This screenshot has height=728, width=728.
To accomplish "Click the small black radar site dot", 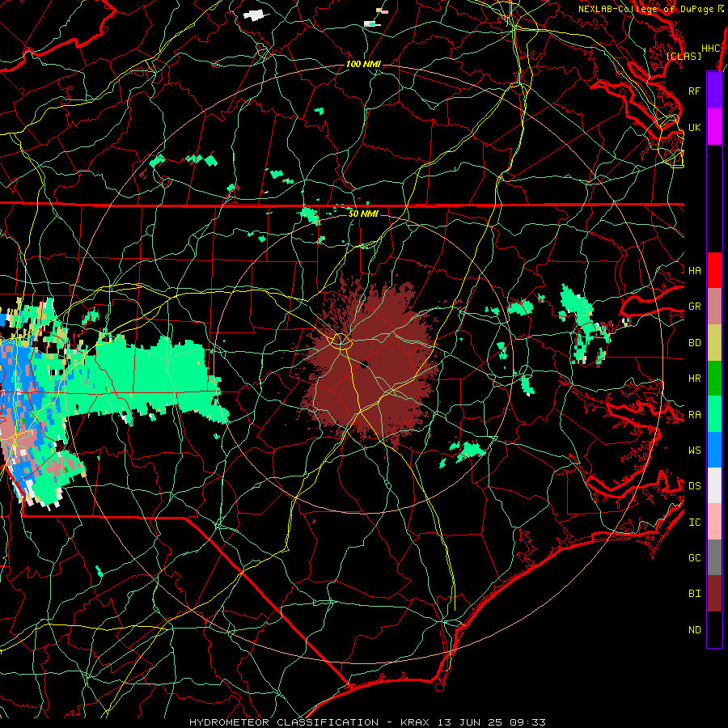I will point(365,364).
